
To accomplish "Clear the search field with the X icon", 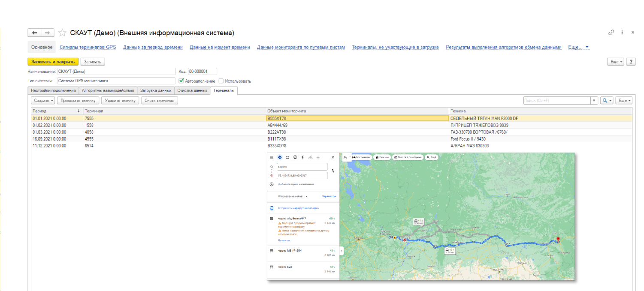I will pyautogui.click(x=594, y=100).
